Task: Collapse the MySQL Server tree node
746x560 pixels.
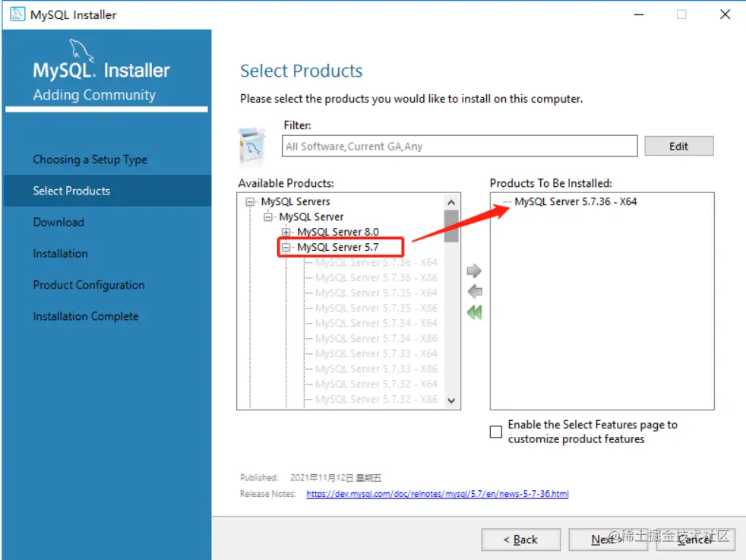Action: (x=268, y=217)
